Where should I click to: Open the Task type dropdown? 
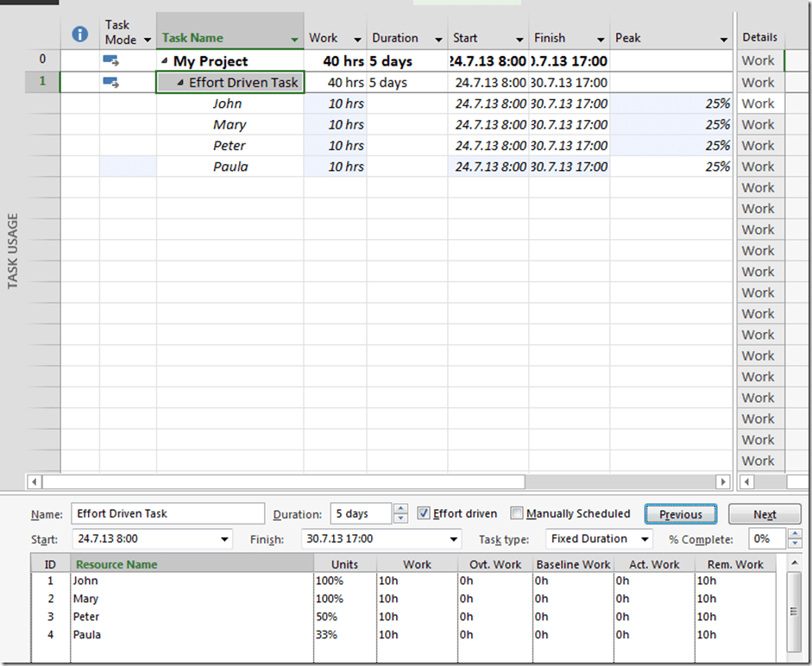tap(644, 539)
